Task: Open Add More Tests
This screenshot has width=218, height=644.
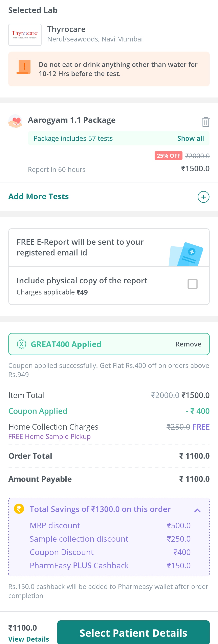Action: [39, 197]
